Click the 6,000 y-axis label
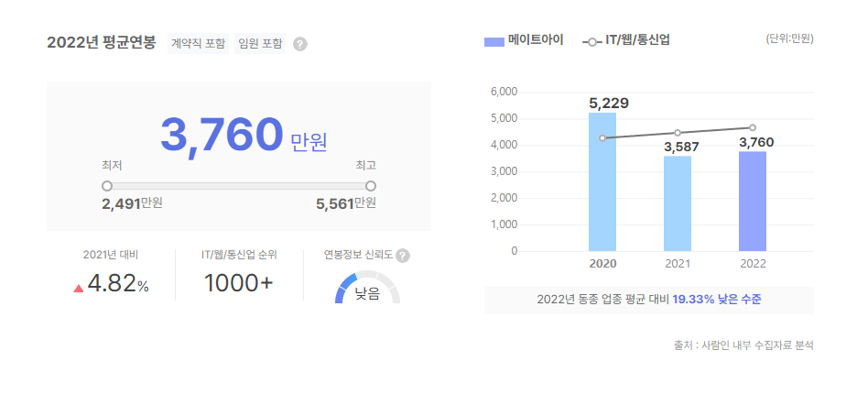This screenshot has height=394, width=868. (x=504, y=92)
